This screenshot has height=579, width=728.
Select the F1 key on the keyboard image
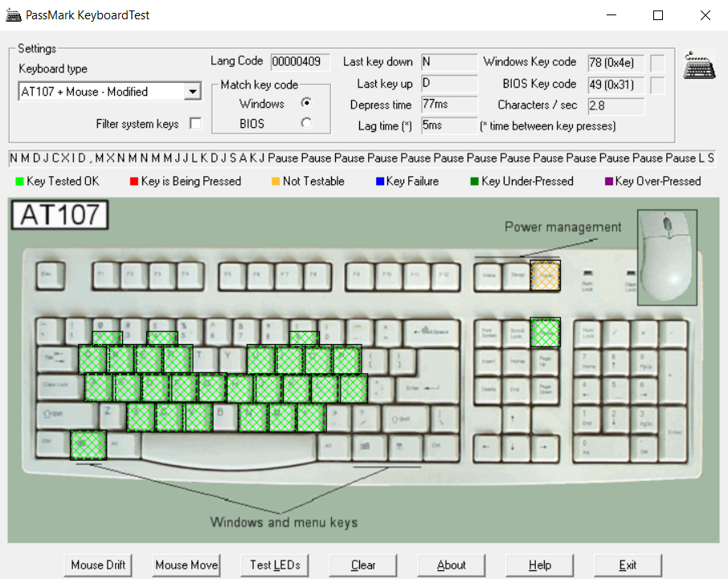point(106,276)
